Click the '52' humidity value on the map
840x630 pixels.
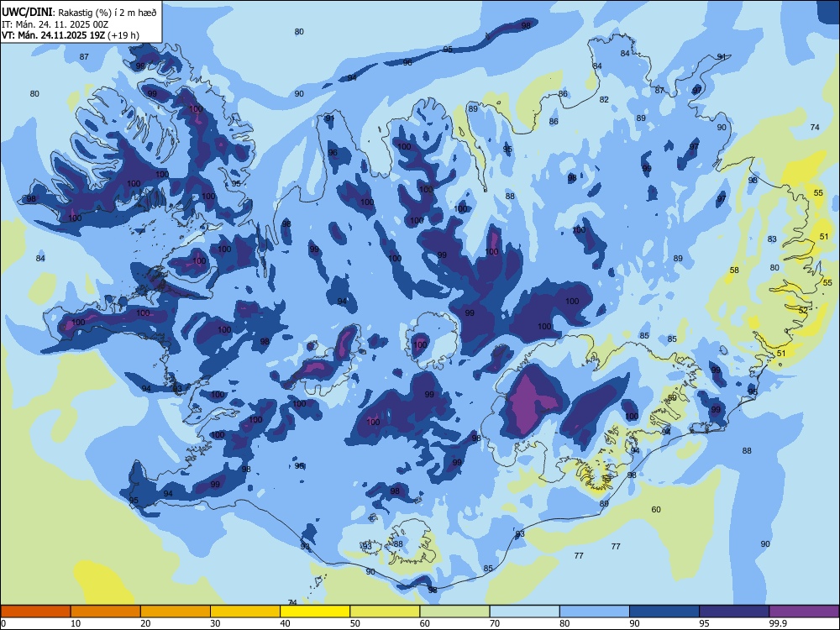[x=803, y=310]
